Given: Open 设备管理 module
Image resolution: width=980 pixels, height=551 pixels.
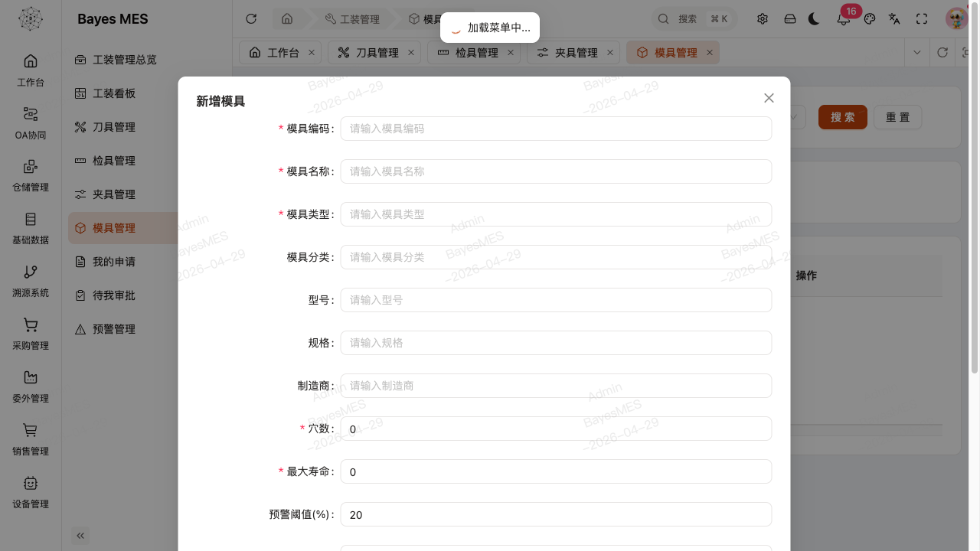Looking at the screenshot, I should pyautogui.click(x=31, y=493).
